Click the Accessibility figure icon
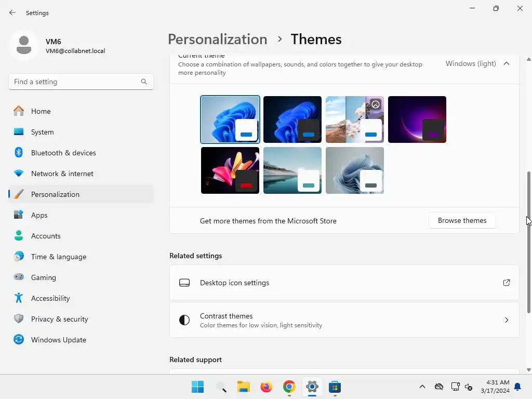 point(19,298)
